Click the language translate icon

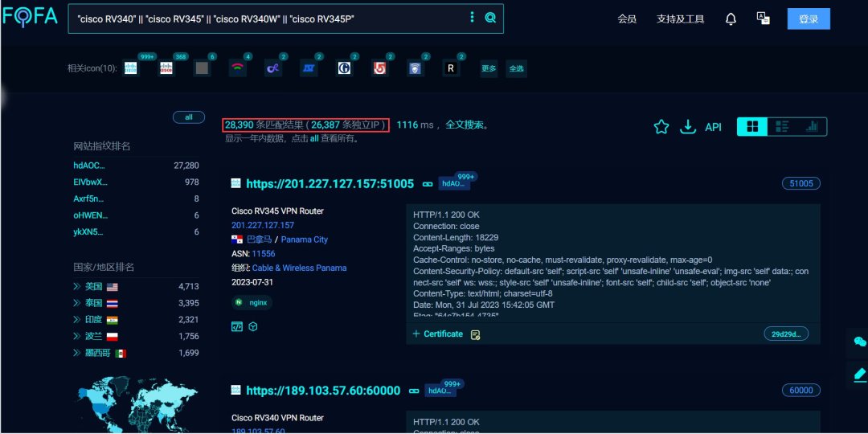point(764,18)
